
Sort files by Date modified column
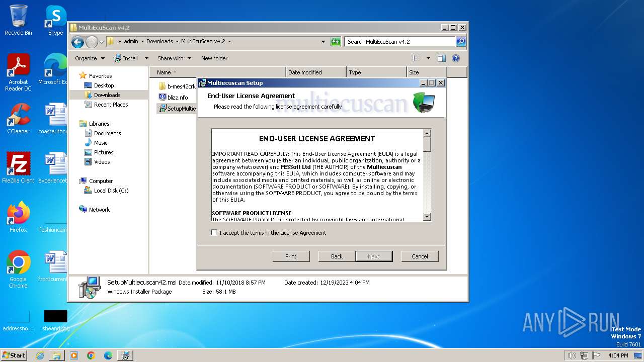(x=316, y=72)
